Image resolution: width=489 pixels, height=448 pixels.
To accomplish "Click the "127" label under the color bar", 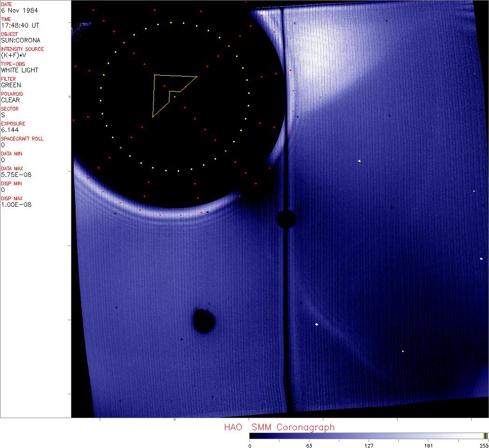I will [x=369, y=445].
